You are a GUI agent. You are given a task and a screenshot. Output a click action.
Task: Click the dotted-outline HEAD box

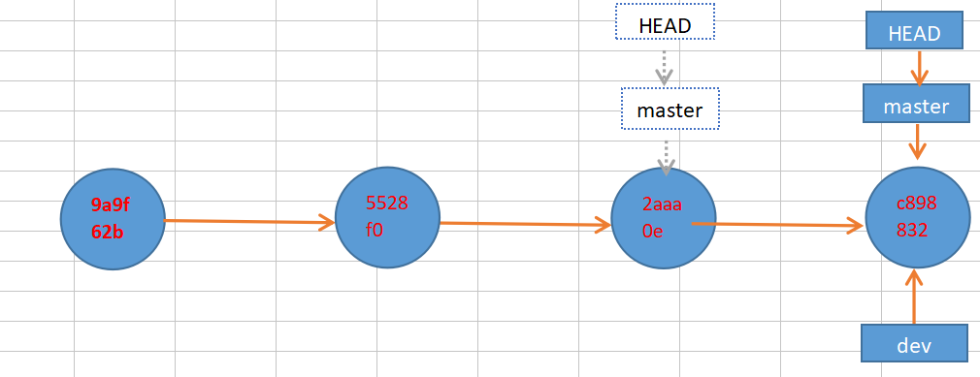point(665,22)
